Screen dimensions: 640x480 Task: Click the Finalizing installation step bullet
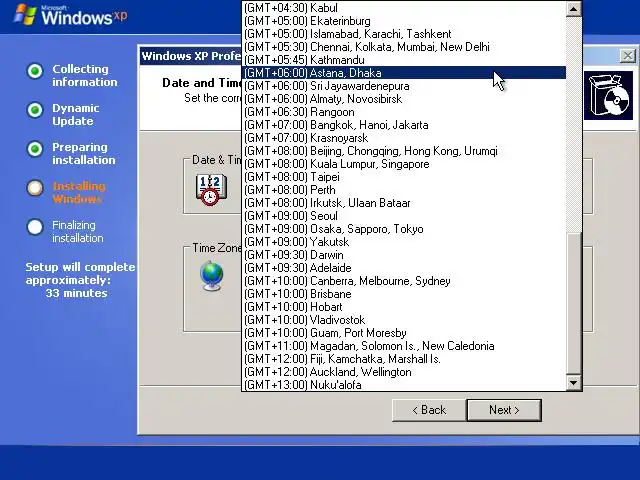(x=35, y=227)
